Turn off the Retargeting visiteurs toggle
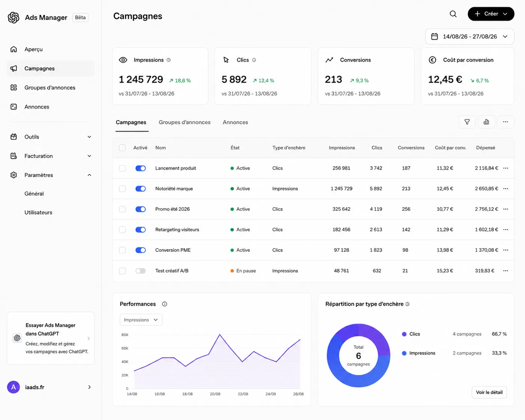 [141, 229]
